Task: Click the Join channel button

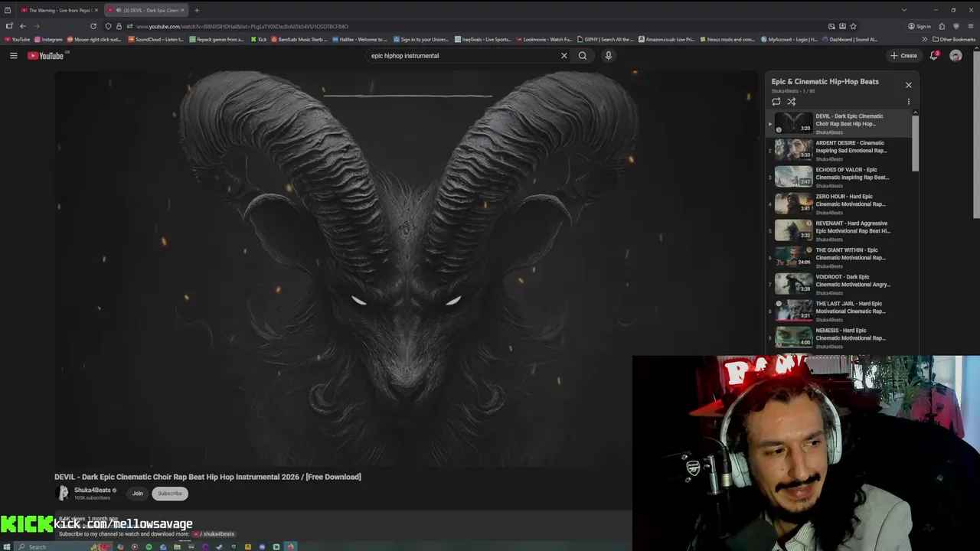Action: 137,494
